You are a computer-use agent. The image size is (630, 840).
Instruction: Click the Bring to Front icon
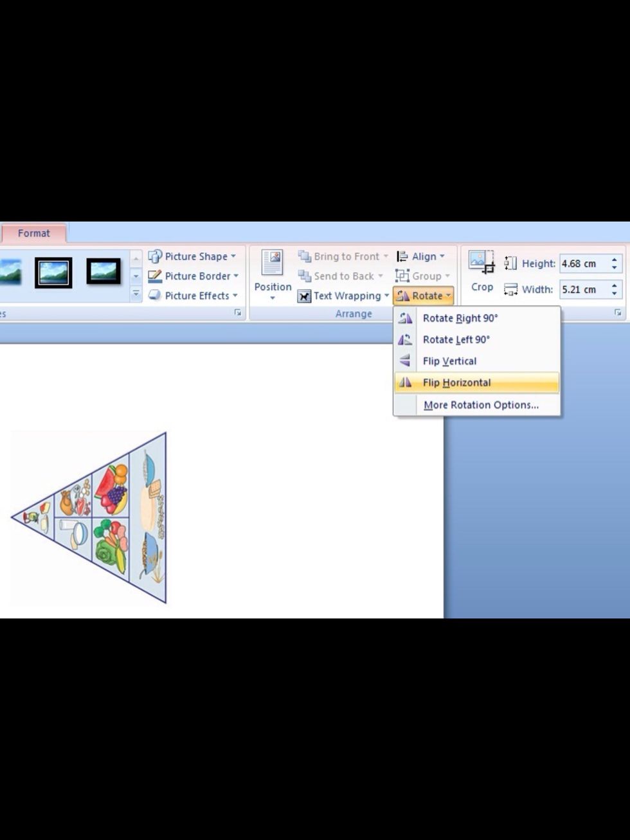pyautogui.click(x=305, y=256)
